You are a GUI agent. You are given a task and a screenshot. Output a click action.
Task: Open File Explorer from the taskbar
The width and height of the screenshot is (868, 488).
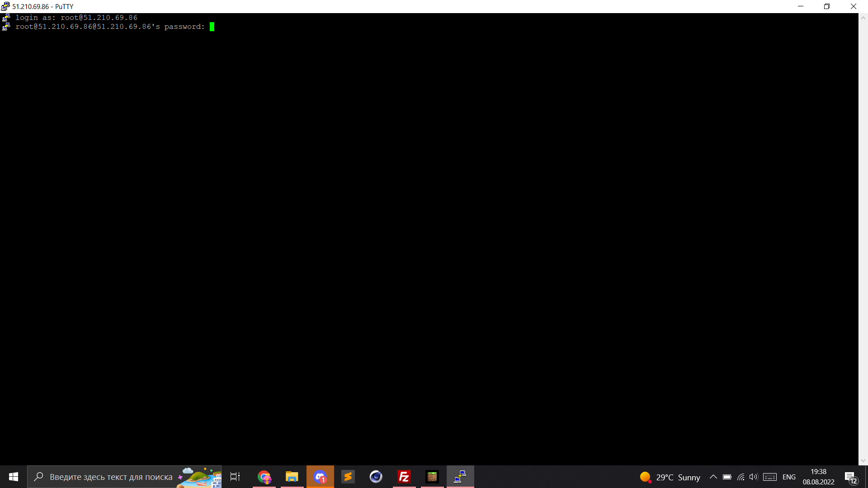[292, 477]
